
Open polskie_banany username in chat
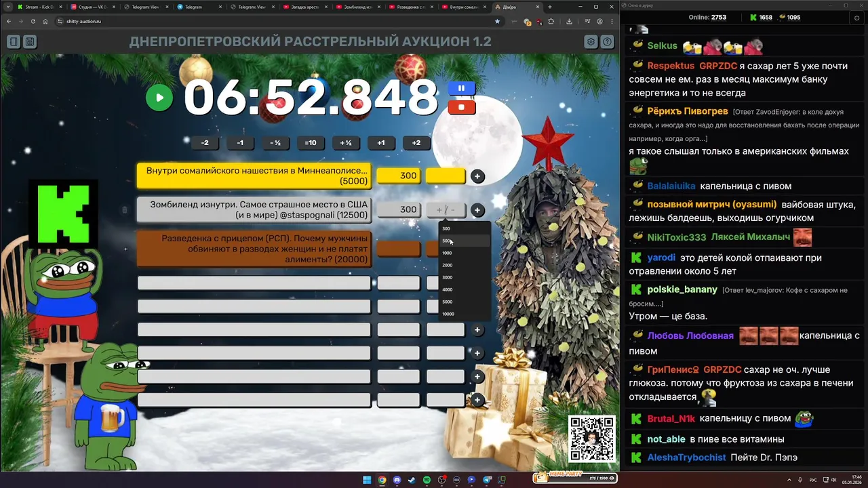pyautogui.click(x=682, y=289)
